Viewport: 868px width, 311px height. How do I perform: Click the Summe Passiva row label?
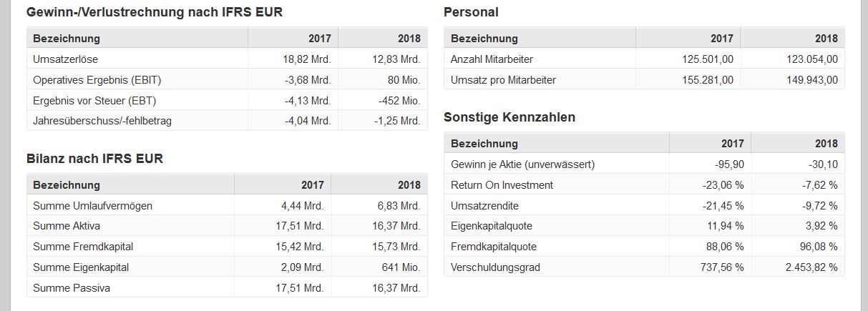(72, 289)
